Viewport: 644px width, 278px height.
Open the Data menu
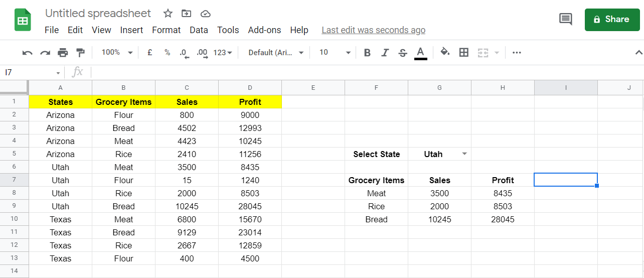199,30
